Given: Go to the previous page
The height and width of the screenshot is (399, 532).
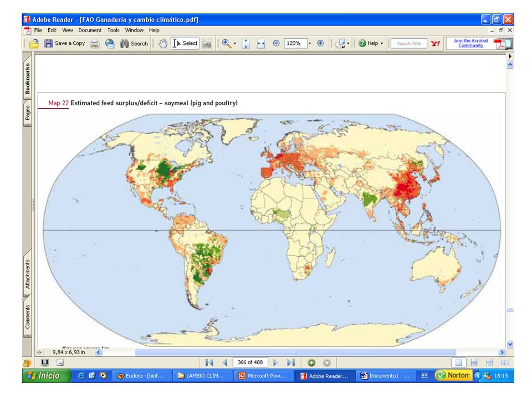Looking at the screenshot, I should coord(224,362).
